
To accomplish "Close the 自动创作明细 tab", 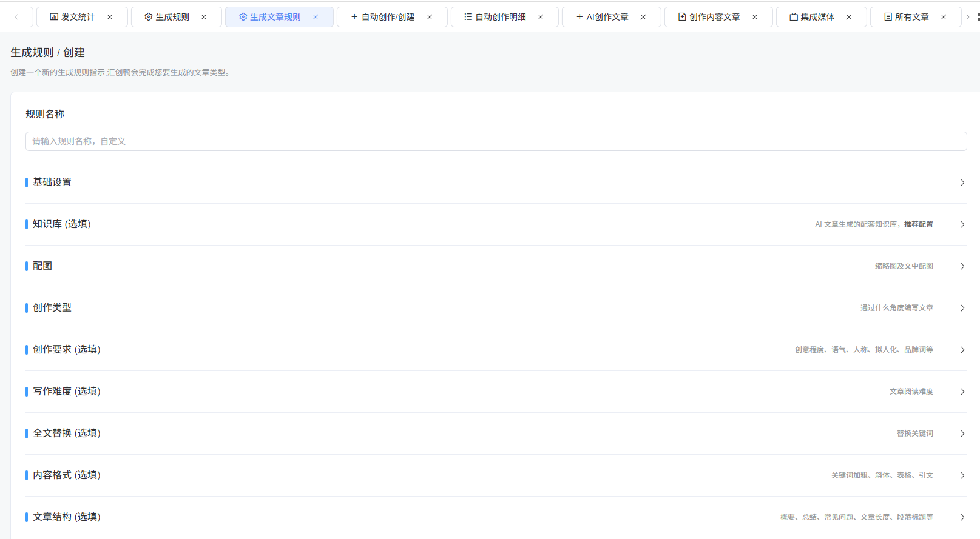I will coord(541,17).
